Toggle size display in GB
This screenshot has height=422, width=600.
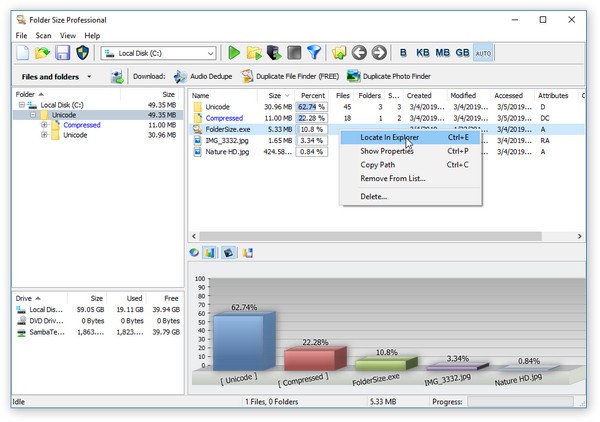(x=463, y=53)
